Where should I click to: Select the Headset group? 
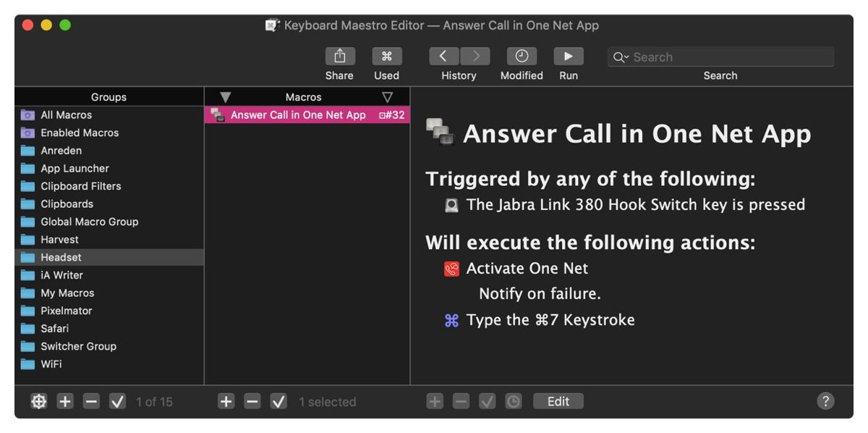(109, 257)
